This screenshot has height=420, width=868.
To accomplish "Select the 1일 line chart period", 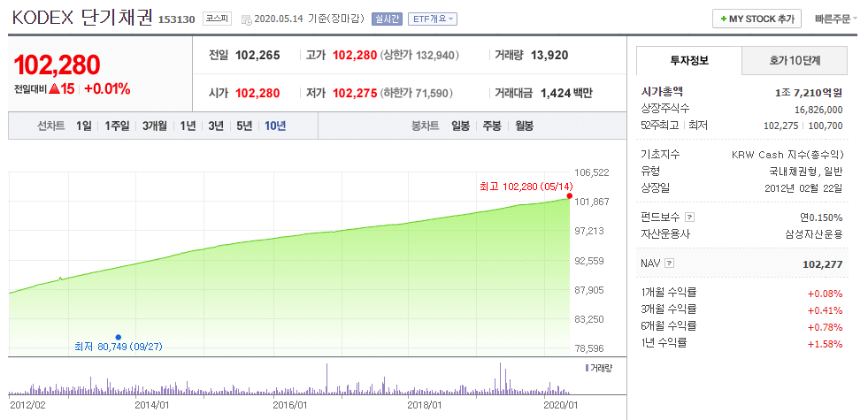I will (x=83, y=126).
